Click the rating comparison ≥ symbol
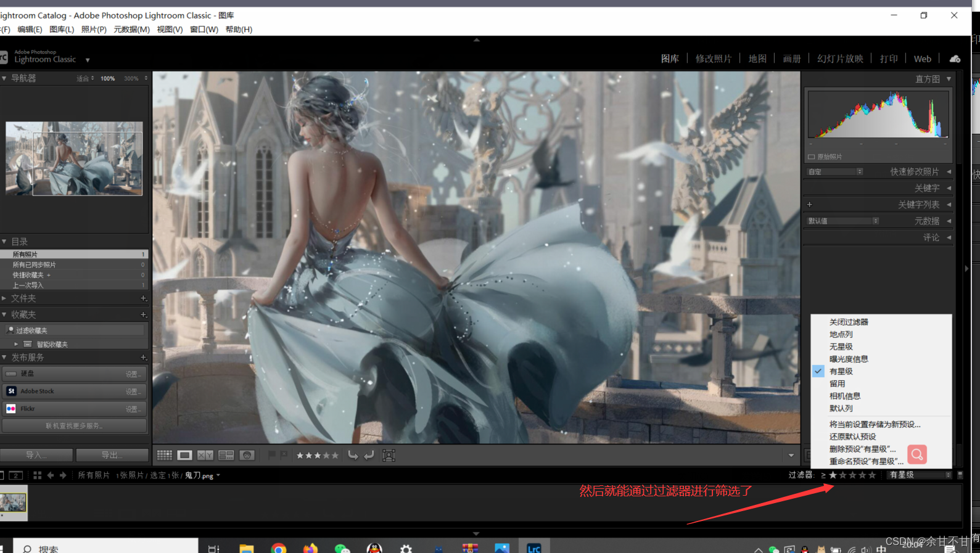Image resolution: width=980 pixels, height=553 pixels. [823, 475]
